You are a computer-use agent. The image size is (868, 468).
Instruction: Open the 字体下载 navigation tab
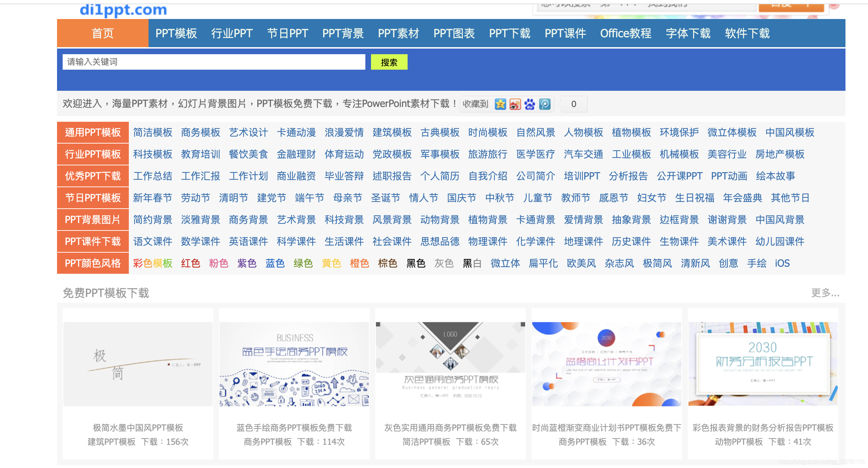pos(688,33)
